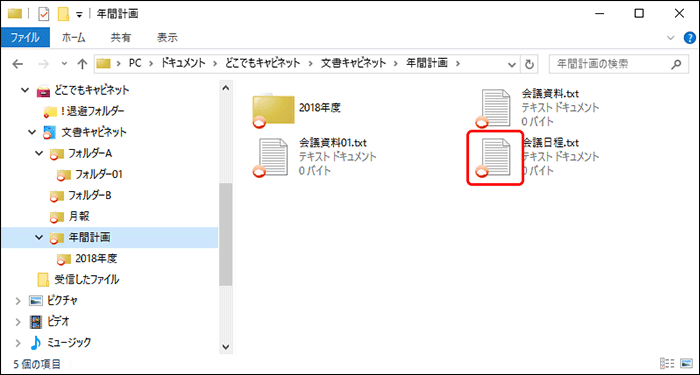The height and width of the screenshot is (375, 700).
Task: Refresh the 年間計画 folder view
Action: tap(529, 64)
